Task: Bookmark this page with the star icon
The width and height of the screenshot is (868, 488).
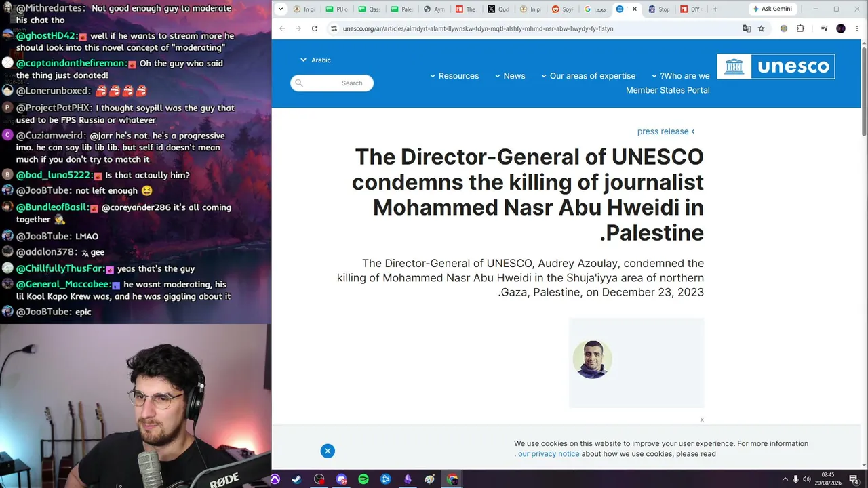Action: (x=762, y=28)
